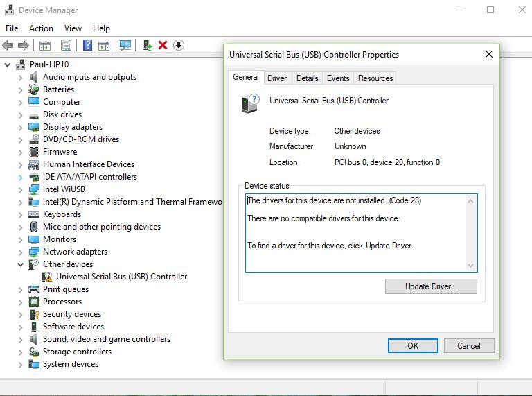Maximize the Device Manager window

(x=490, y=10)
